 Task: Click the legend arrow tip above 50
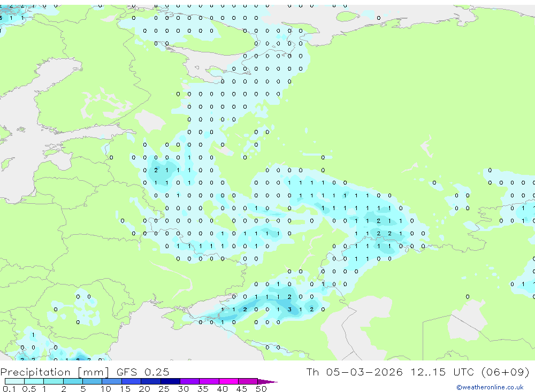pyautogui.click(x=267, y=381)
